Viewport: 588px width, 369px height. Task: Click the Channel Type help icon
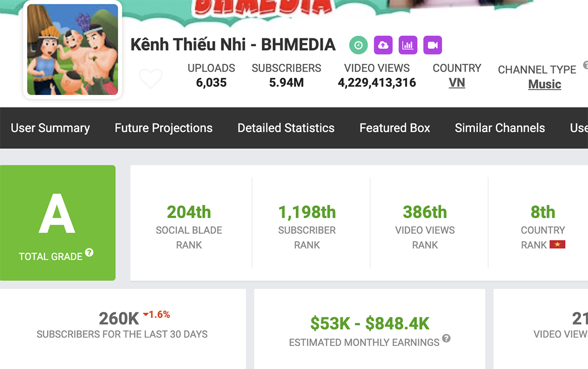tap(585, 65)
